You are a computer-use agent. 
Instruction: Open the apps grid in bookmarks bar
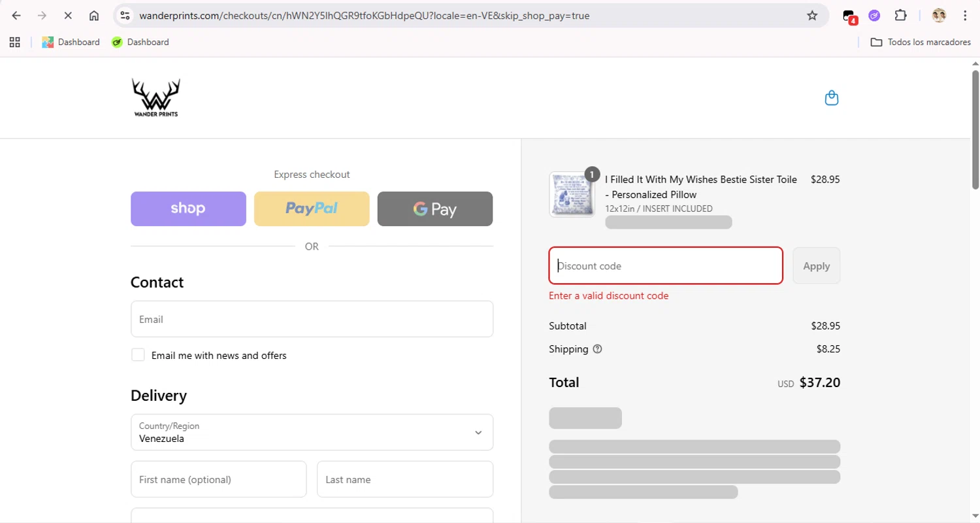(14, 42)
